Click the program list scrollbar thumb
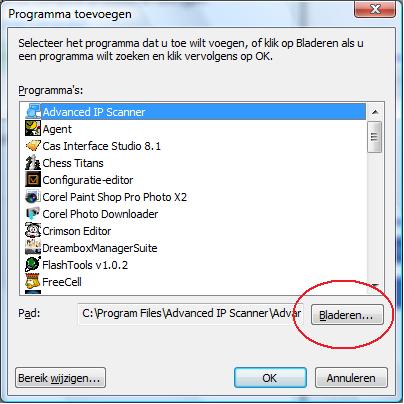Image resolution: width=404 pixels, height=404 pixels. click(x=375, y=137)
